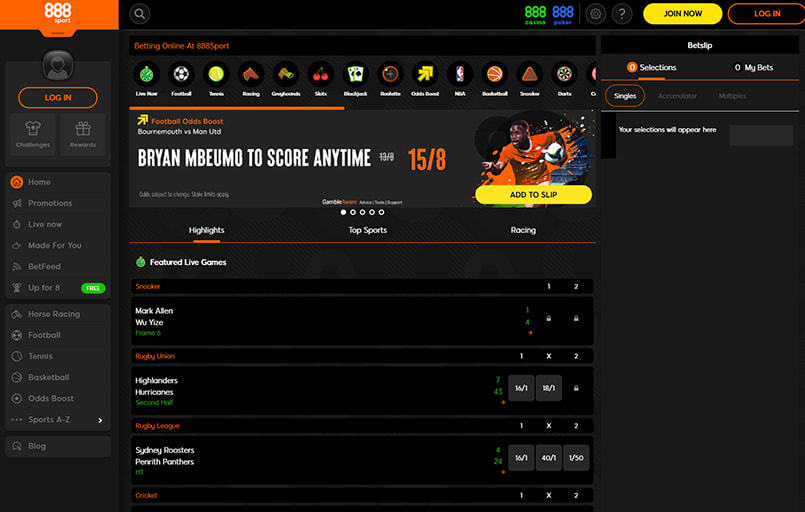Open the Rewards gift tile
The image size is (805, 512).
83,135
